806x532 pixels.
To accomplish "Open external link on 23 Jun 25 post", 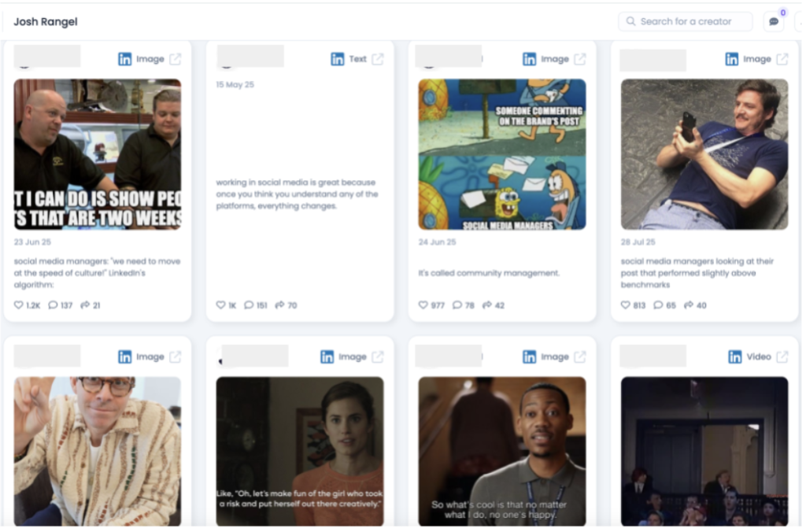I will tap(176, 59).
